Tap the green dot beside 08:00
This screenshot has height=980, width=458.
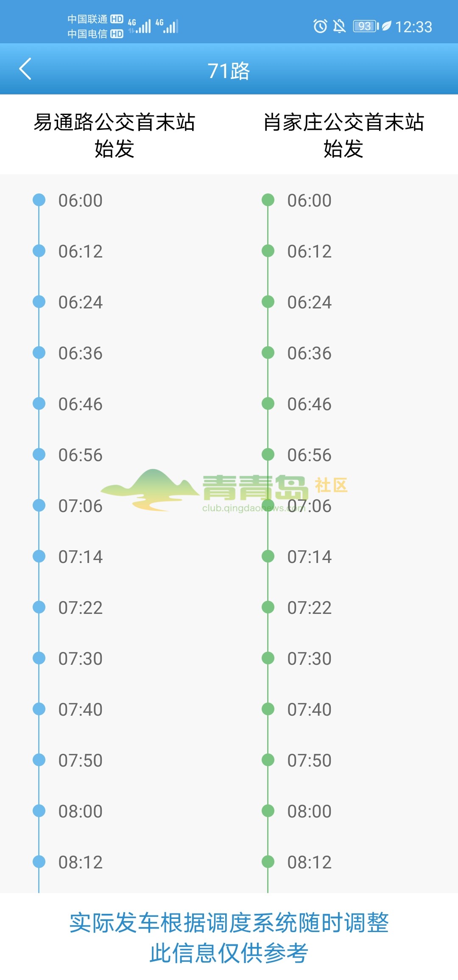tap(268, 811)
